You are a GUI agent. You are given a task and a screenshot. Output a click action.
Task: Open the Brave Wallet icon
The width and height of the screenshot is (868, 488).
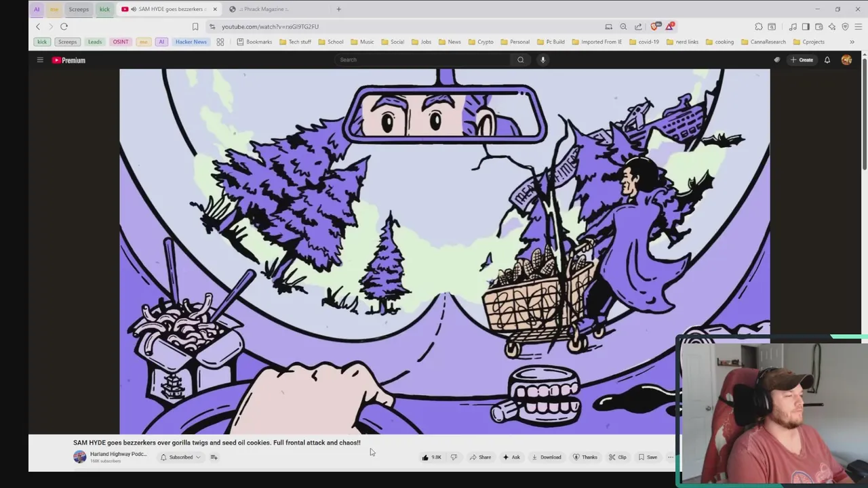[819, 26]
